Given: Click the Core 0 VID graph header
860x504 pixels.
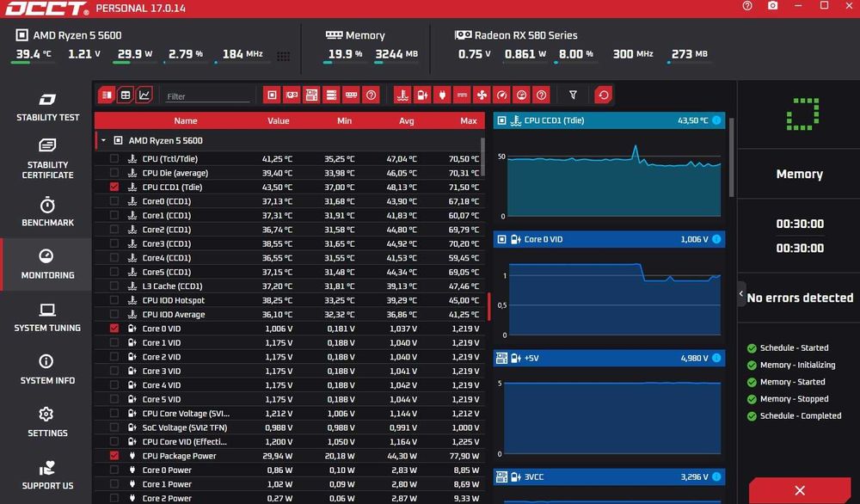Looking at the screenshot, I should tap(609, 239).
